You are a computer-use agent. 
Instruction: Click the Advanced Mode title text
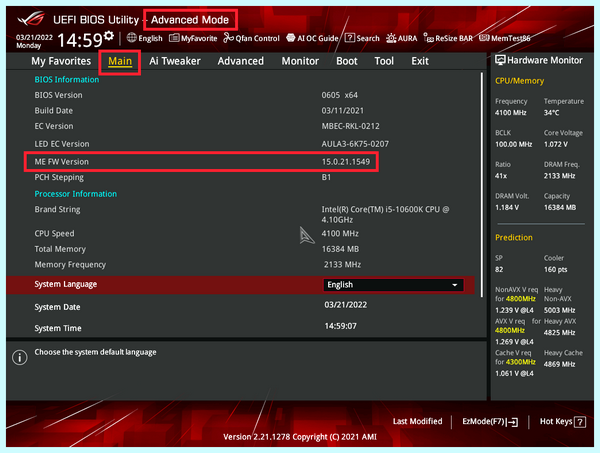(190, 20)
